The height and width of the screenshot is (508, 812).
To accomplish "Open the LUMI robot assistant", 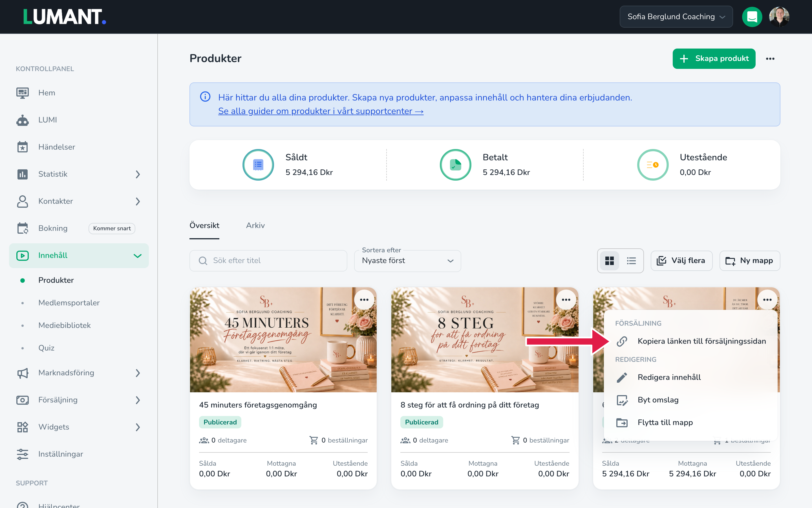I will (x=23, y=120).
